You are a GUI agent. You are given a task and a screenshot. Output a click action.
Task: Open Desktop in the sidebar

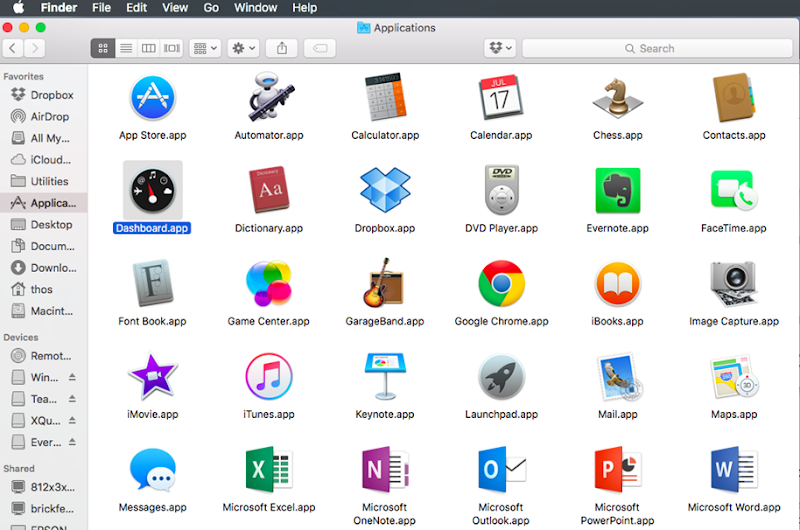(44, 225)
